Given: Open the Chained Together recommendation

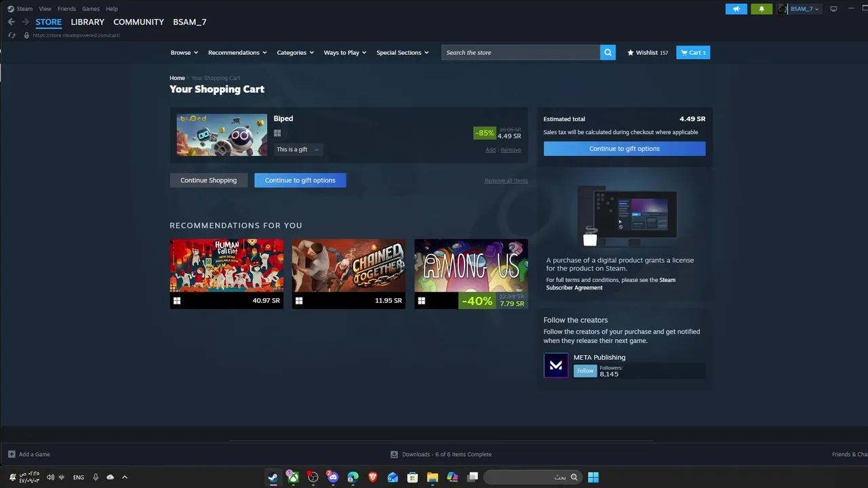Looking at the screenshot, I should tap(349, 273).
